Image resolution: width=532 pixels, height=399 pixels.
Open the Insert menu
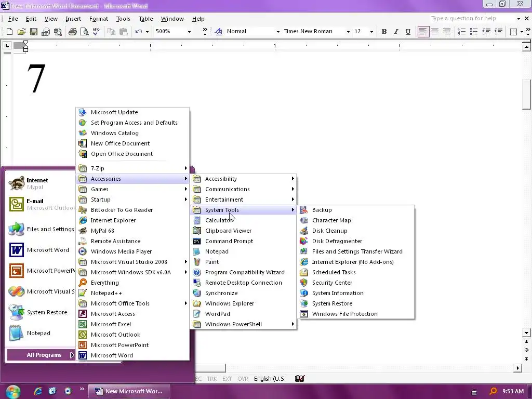coord(73,19)
